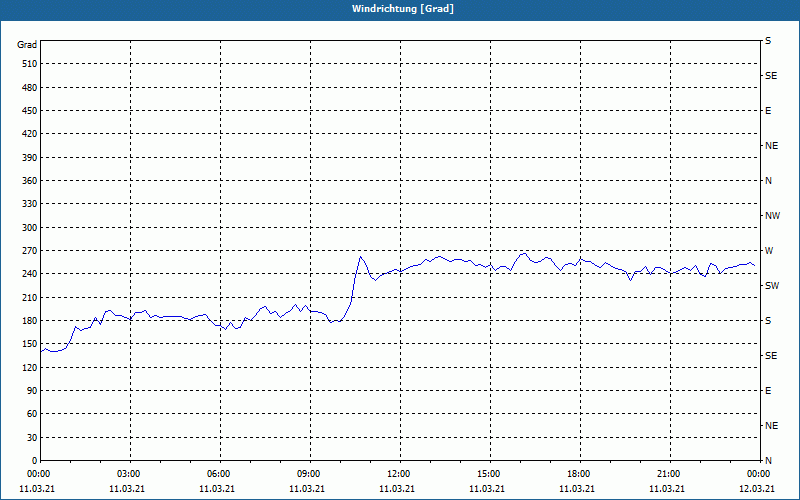Select the 12:00 time axis label
The height and width of the screenshot is (500, 800).
pos(399,474)
